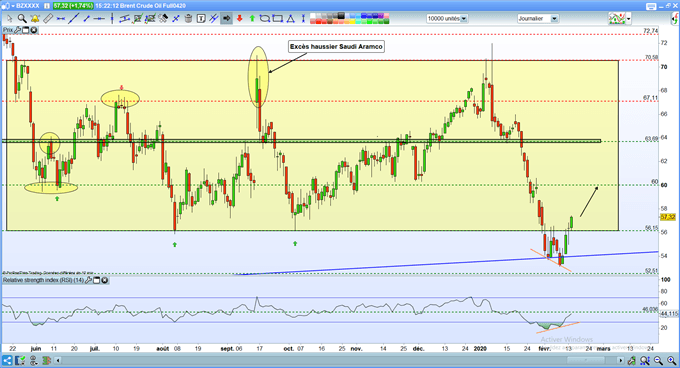Click the blue cross line tool
Image resolution: width=680 pixels, height=368 pixels.
point(176,19)
